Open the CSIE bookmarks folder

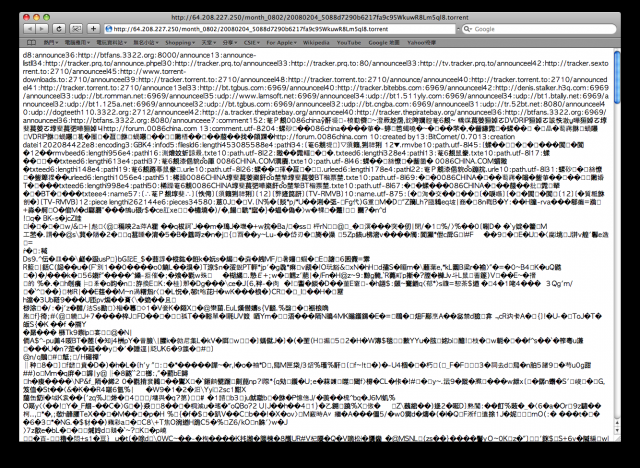(x=251, y=42)
